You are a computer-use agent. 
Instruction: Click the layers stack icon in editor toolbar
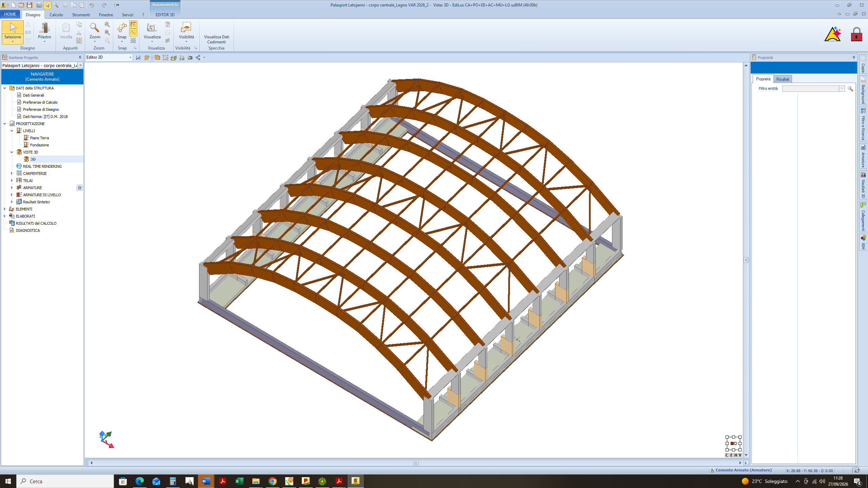(147, 58)
